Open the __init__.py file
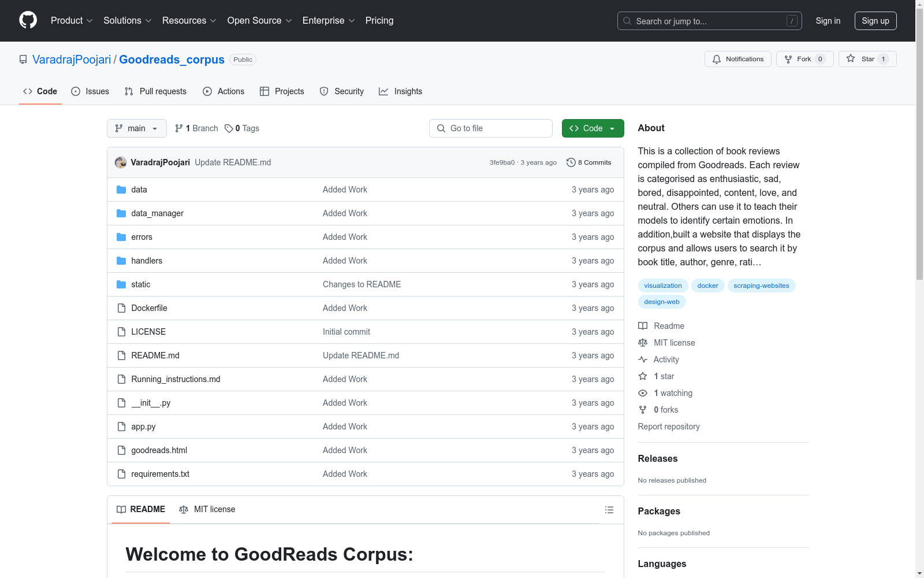This screenshot has width=924, height=578. pos(151,403)
